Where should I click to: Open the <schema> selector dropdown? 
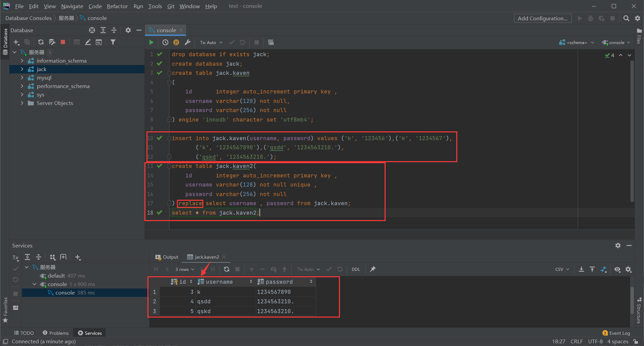click(x=577, y=42)
